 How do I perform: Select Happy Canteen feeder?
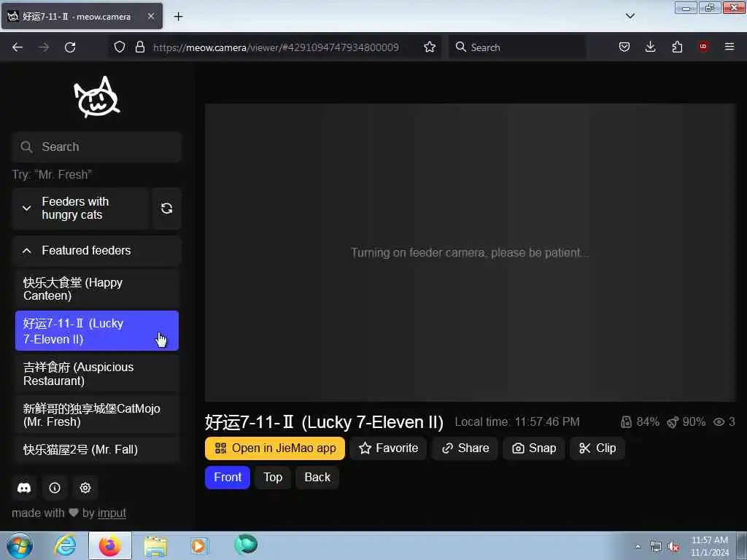click(97, 289)
